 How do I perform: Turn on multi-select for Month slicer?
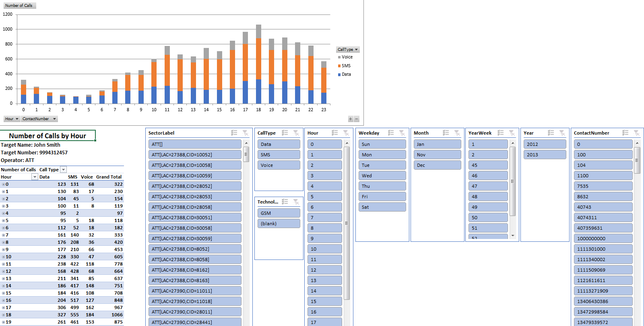446,133
